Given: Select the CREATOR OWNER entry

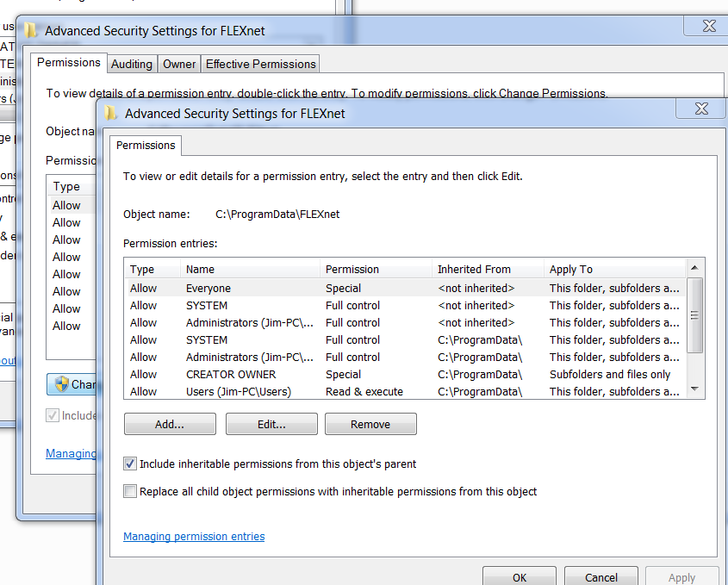Looking at the screenshot, I should pyautogui.click(x=405, y=374).
